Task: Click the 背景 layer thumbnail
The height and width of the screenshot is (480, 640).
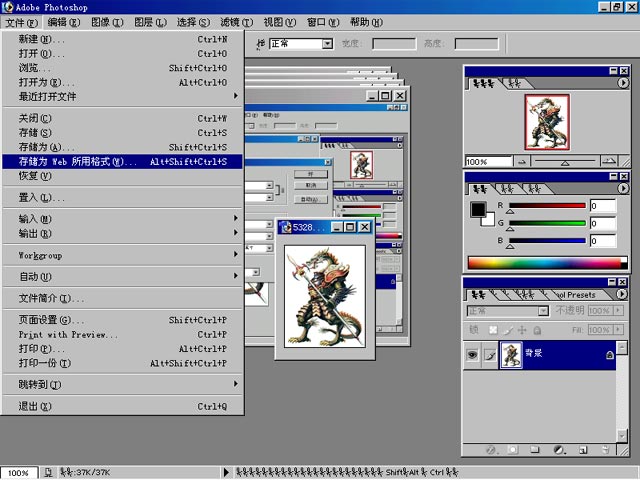Action: (x=511, y=355)
